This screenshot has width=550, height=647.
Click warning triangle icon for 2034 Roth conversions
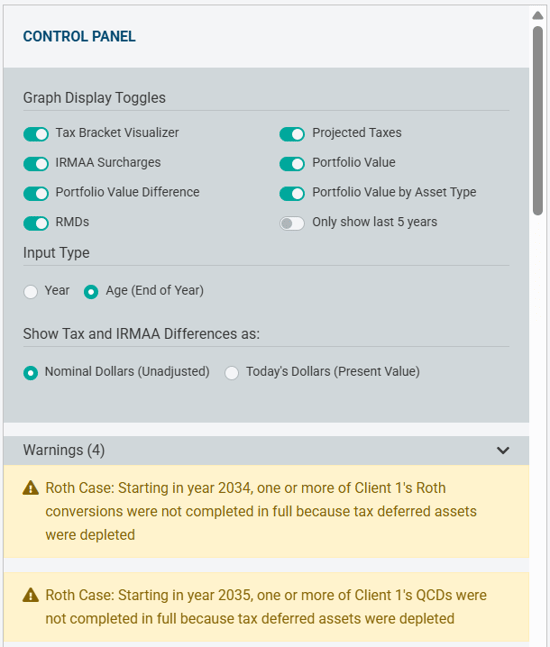pos(31,488)
